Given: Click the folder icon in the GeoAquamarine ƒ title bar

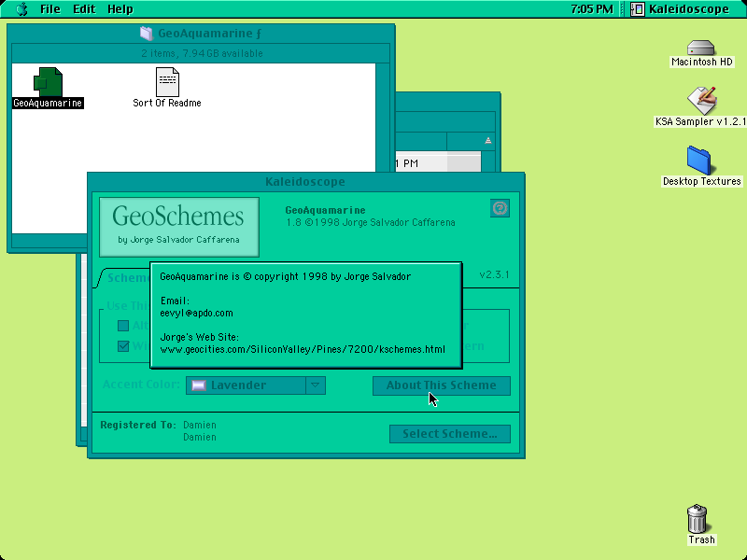Looking at the screenshot, I should tap(147, 34).
